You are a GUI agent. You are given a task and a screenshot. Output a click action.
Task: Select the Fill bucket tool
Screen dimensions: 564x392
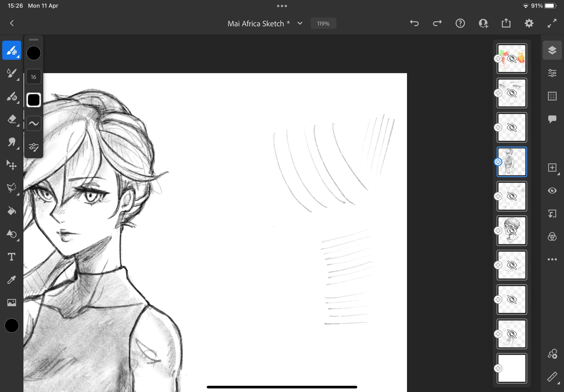(11, 211)
